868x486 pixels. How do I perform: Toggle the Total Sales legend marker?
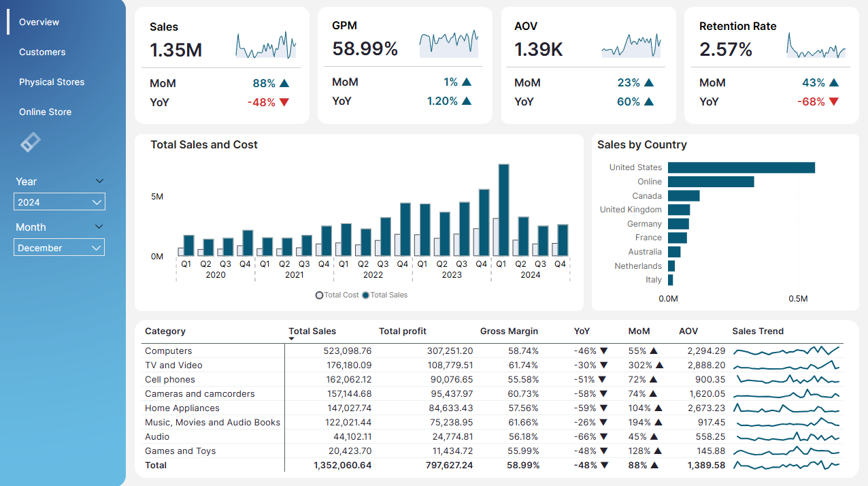pyautogui.click(x=365, y=295)
